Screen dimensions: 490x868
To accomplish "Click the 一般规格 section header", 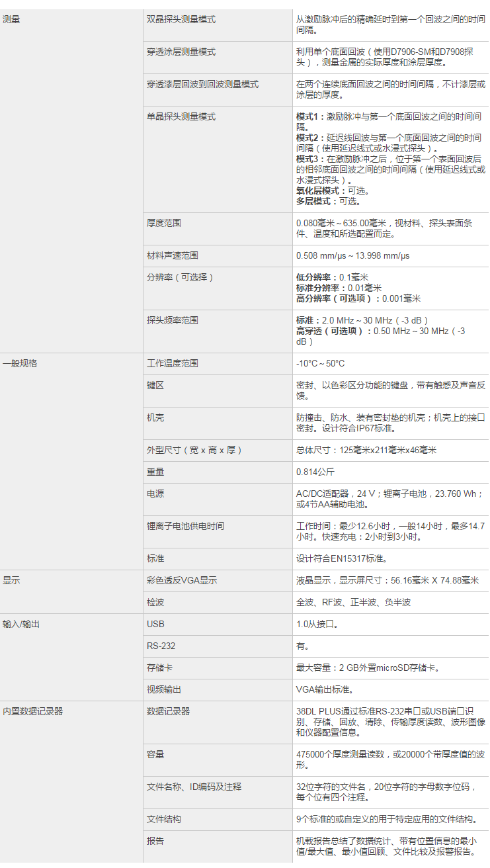I will 20,364.
